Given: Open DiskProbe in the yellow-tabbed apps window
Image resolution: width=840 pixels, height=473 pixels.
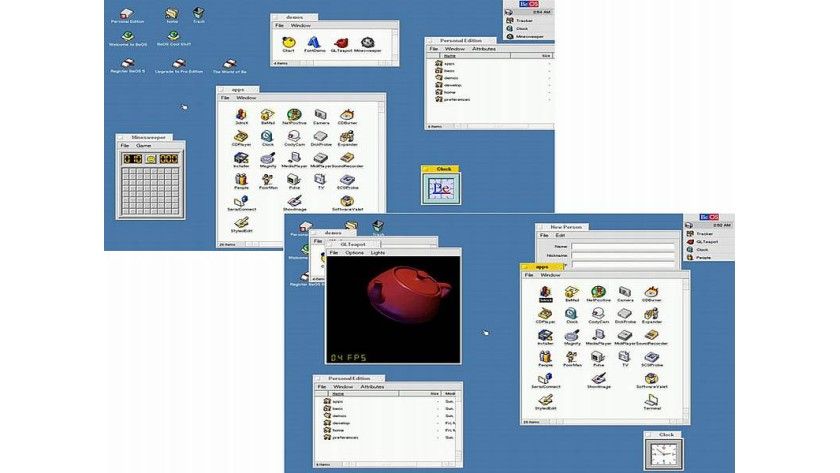Looking at the screenshot, I should (x=625, y=316).
